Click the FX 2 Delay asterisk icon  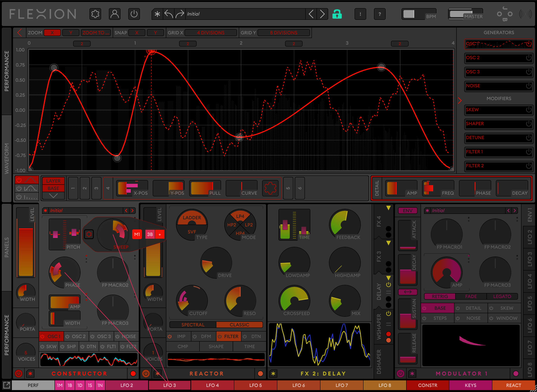click(273, 374)
